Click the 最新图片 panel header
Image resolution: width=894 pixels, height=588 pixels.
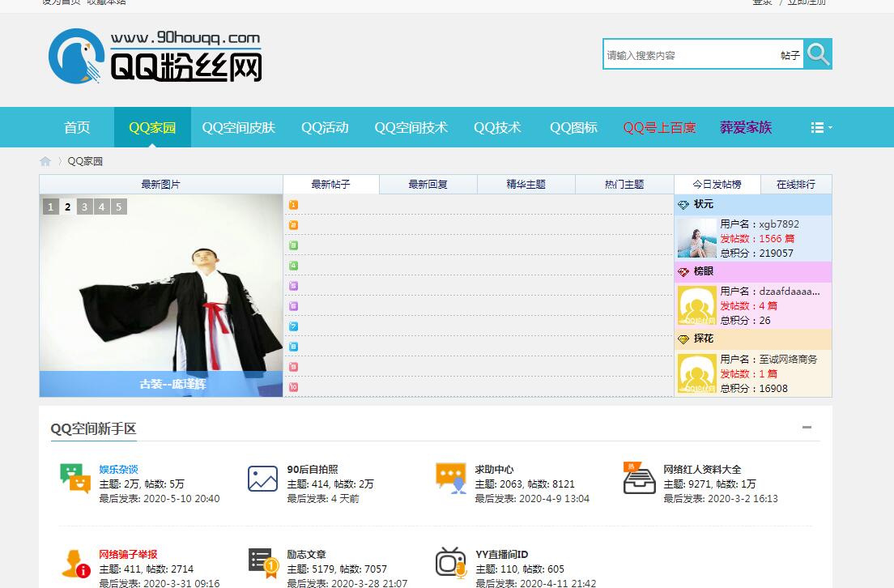(161, 184)
